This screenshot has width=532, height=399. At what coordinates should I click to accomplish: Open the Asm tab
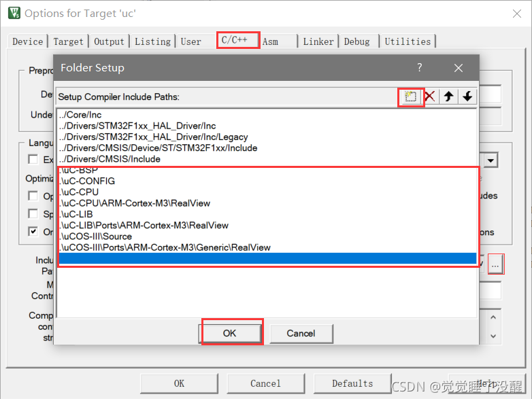point(270,41)
